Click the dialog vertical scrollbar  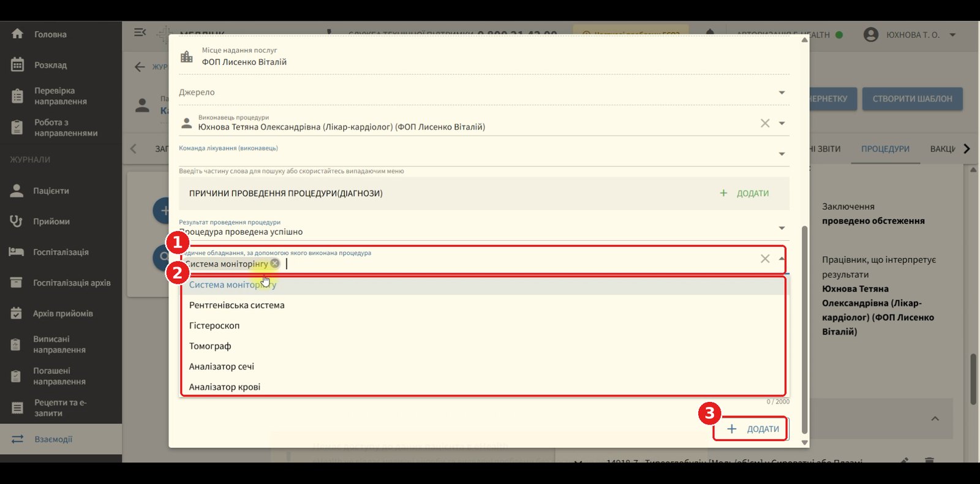pos(805,328)
